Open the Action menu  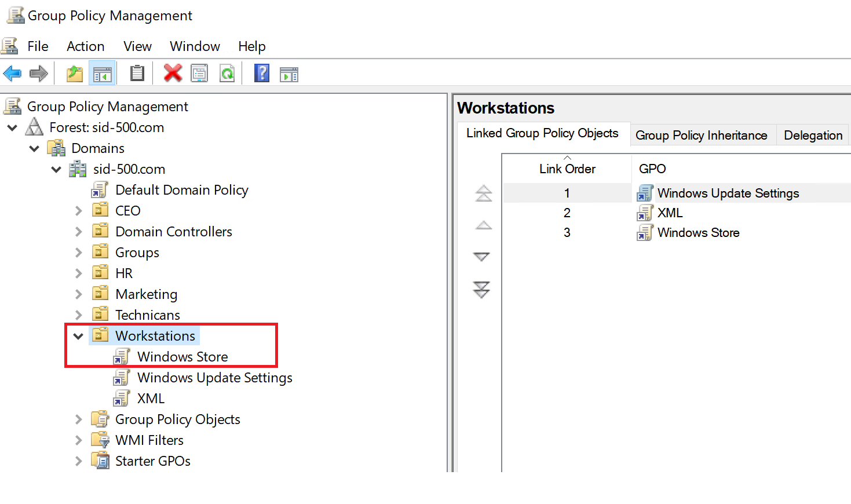coord(85,46)
